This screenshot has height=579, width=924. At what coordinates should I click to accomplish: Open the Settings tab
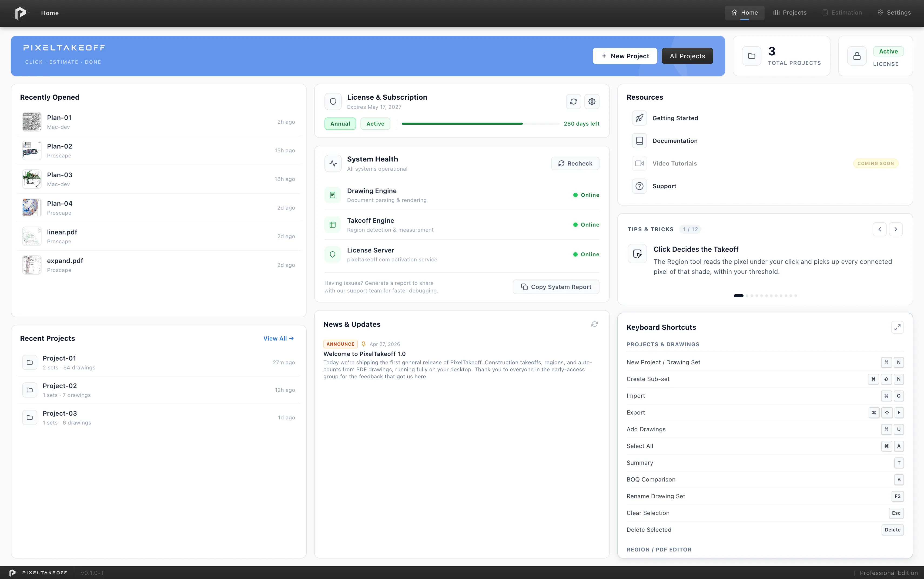894,13
